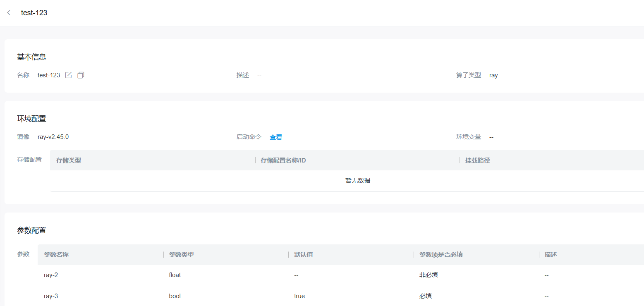Screen dimensions: 644x306
Task: Click the 参数项是否必填 column header
Action: [x=441, y=255]
